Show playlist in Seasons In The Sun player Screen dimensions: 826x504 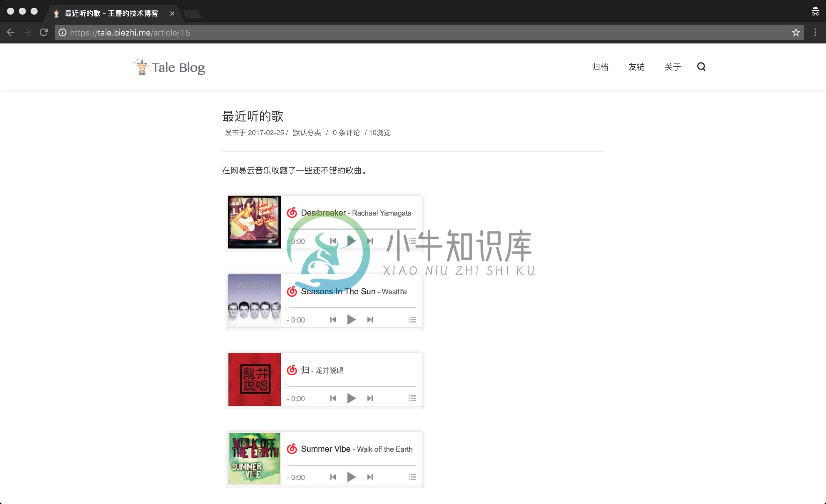pos(412,320)
